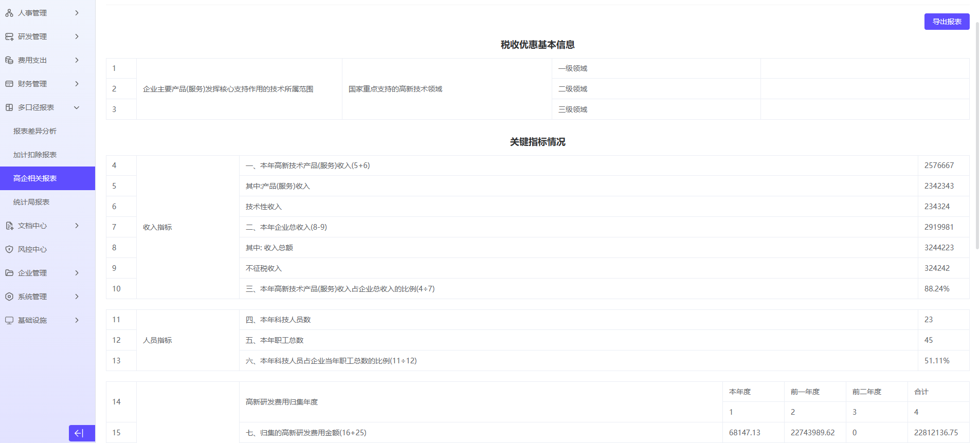Collapse the 多口径报表 chevron

pos(77,107)
